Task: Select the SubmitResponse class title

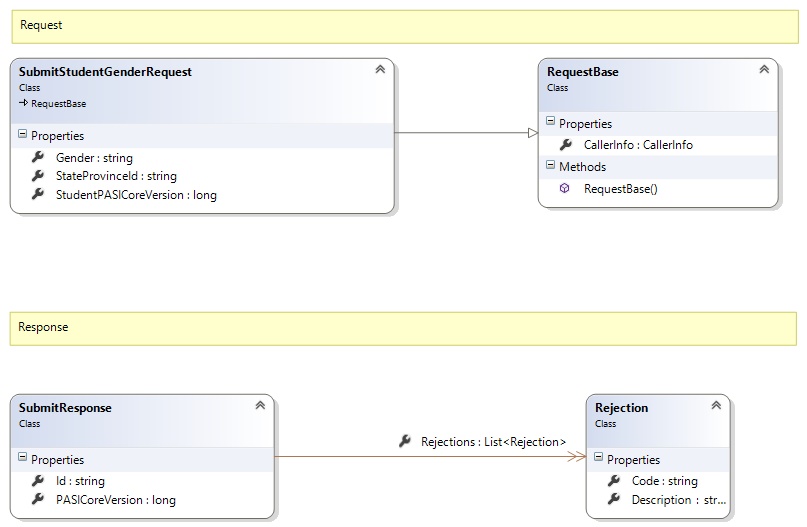Action: click(x=65, y=408)
